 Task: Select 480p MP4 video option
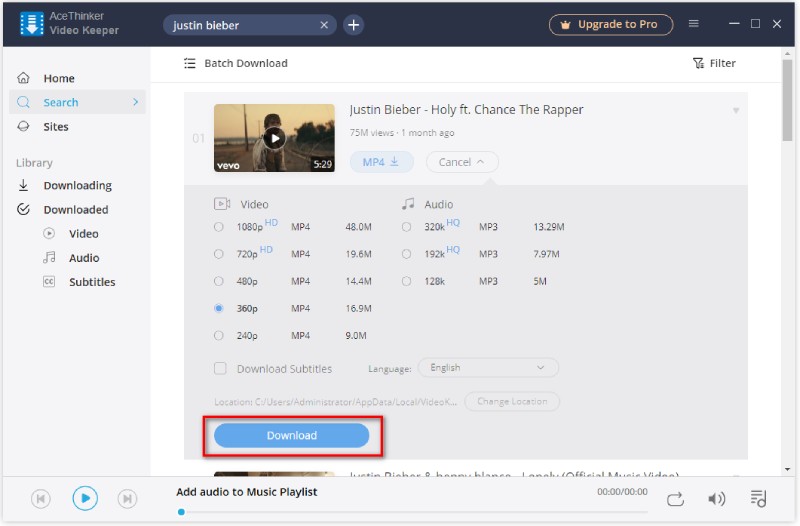click(219, 281)
